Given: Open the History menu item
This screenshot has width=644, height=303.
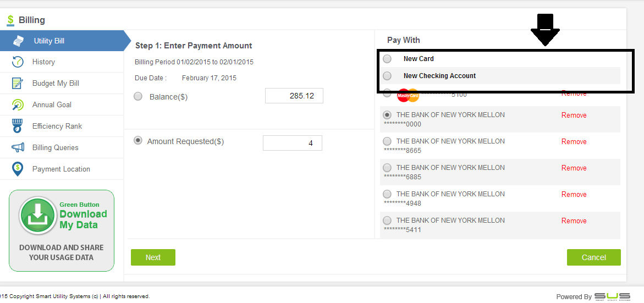Looking at the screenshot, I should (43, 62).
